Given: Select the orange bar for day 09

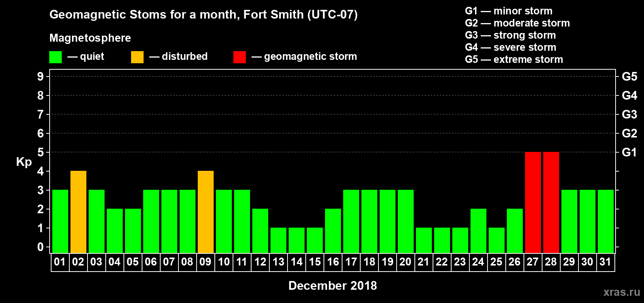Looking at the screenshot, I should coord(206,212).
